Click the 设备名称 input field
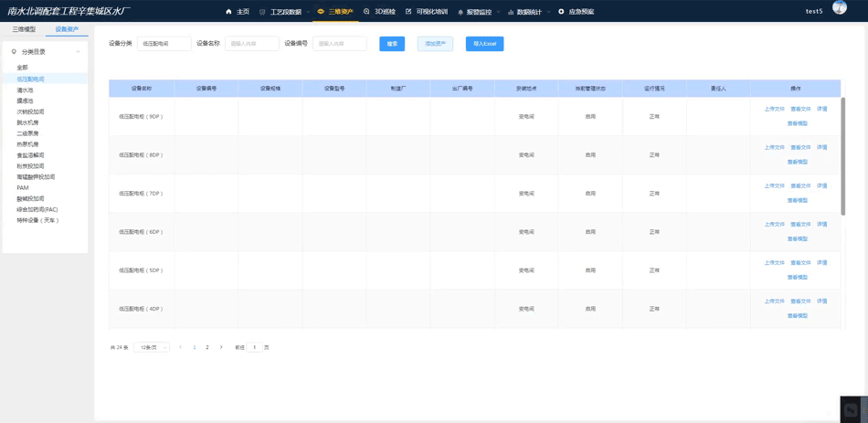Image resolution: width=868 pixels, height=423 pixels. pos(251,44)
